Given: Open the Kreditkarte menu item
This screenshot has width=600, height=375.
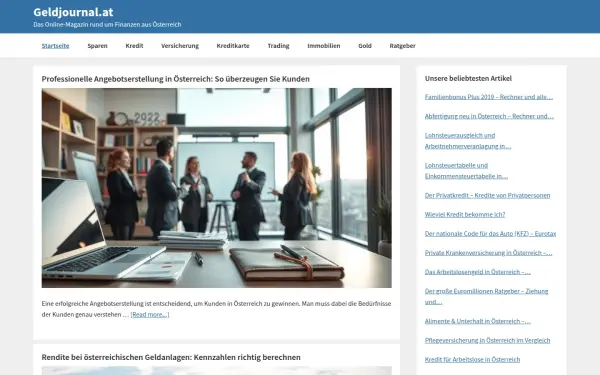Looking at the screenshot, I should (233, 46).
